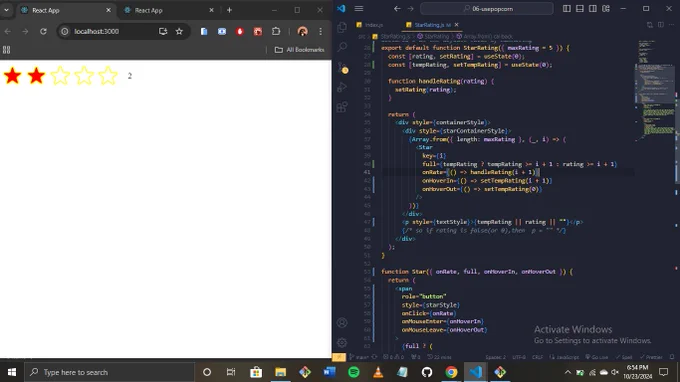This screenshot has height=382, width=680.
Task: Toggle VS Code secondary side bar
Action: 592,9
